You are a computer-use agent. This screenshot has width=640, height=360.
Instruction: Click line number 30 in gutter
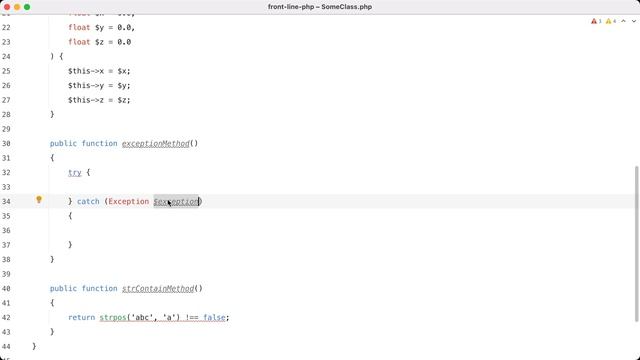point(6,144)
